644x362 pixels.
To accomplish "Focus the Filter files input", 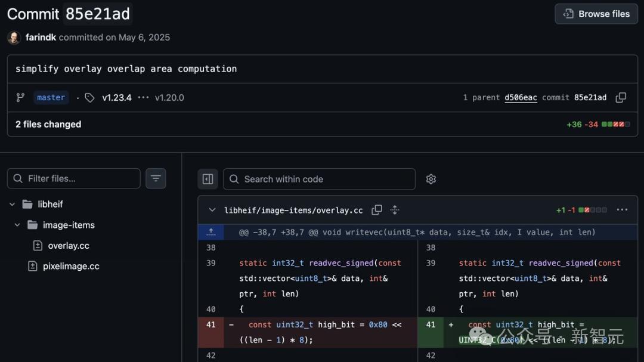I will click(74, 178).
